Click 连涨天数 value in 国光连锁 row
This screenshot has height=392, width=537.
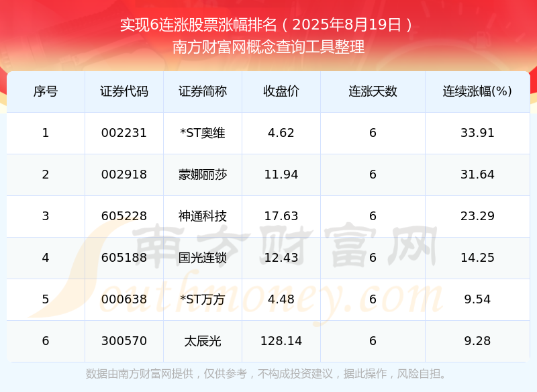(373, 258)
